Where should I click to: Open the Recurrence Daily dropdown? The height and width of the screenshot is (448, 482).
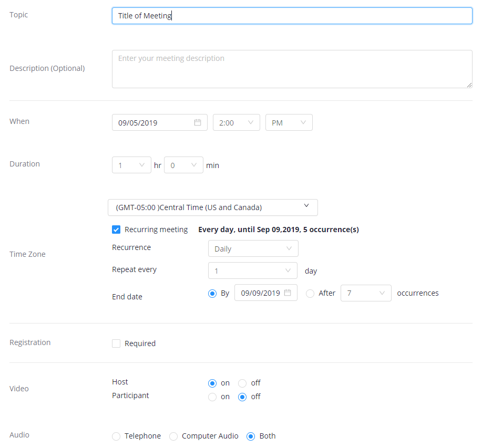(253, 248)
